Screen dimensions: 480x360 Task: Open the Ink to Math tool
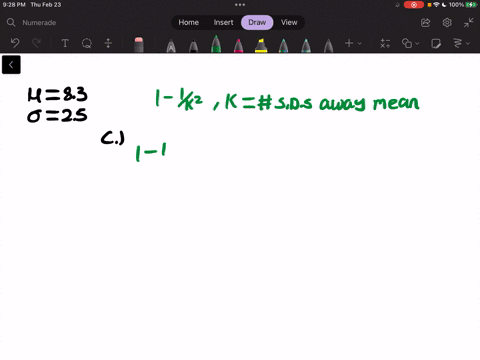[385, 43]
